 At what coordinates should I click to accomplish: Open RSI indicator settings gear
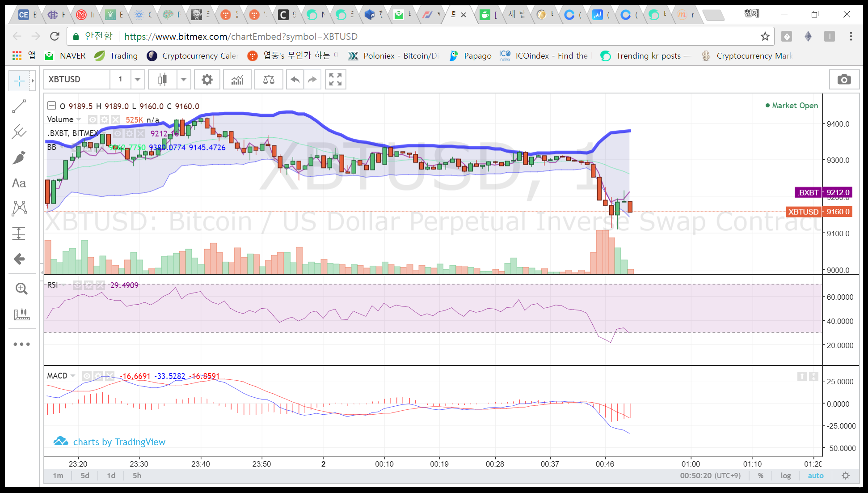coord(89,285)
